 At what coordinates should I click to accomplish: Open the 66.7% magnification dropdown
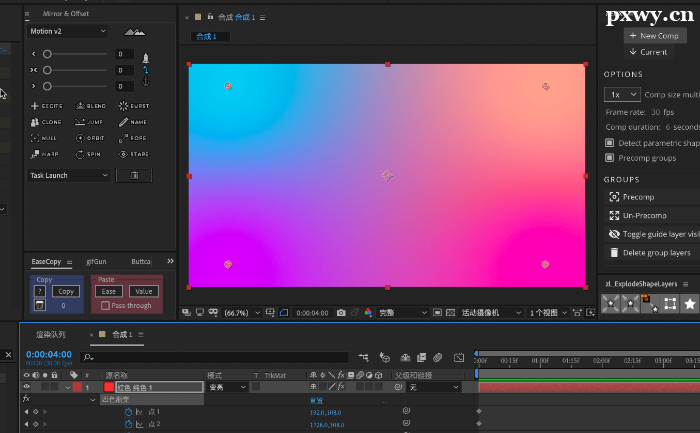(242, 313)
